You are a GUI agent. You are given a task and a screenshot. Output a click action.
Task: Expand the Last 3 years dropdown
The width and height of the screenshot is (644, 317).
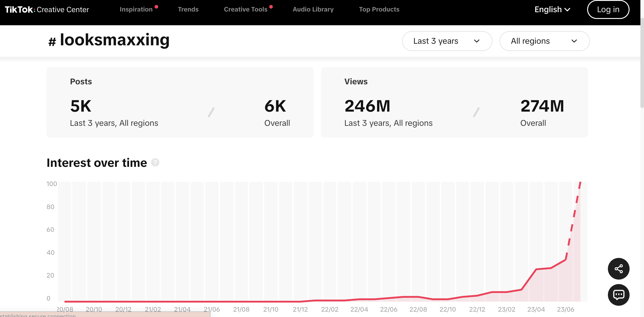(447, 41)
